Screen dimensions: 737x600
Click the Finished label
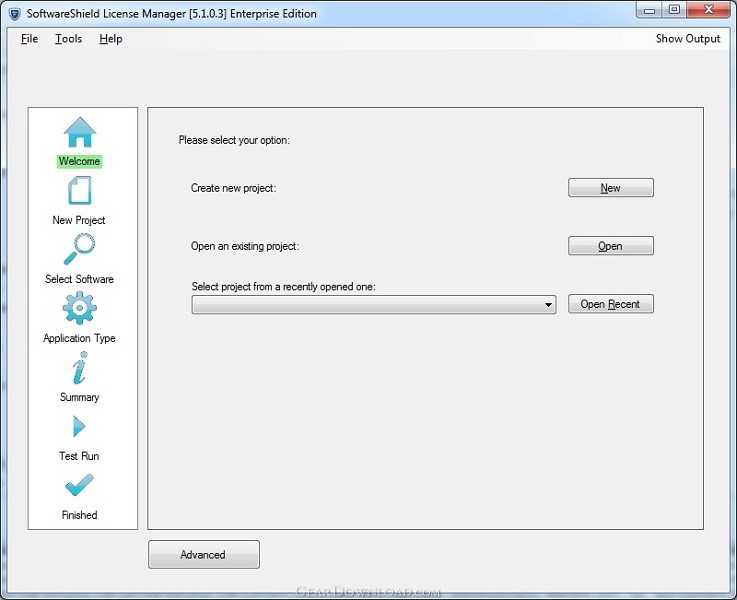(x=79, y=515)
